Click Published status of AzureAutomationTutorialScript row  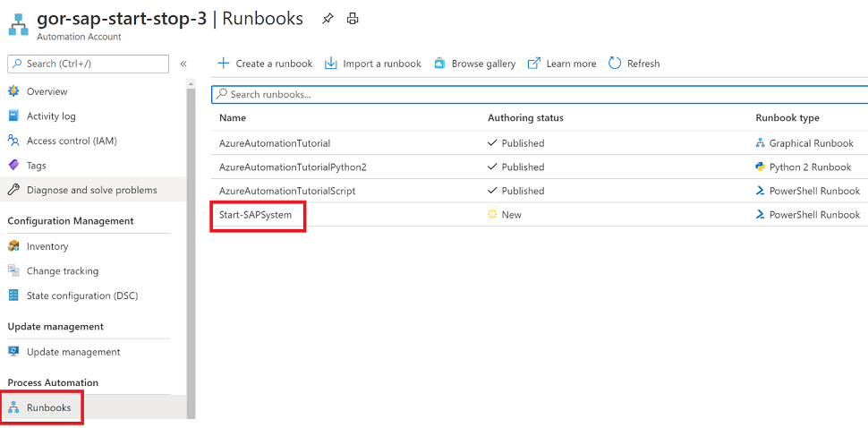[x=523, y=191]
